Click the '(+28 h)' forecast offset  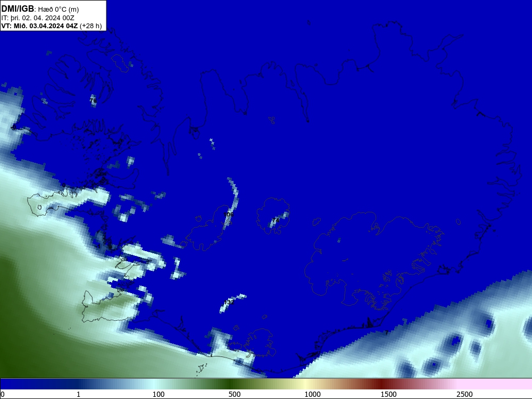[x=90, y=26]
